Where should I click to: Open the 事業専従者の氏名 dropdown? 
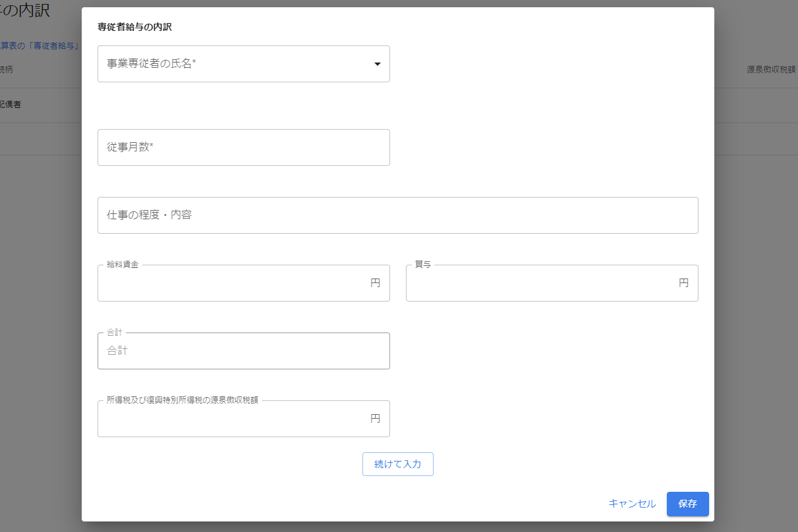tap(243, 64)
